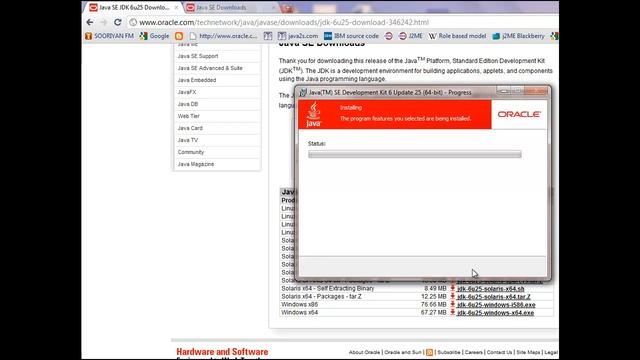Screen dimensions: 640x360
Task: Click the installer status progress bar
Action: click(x=415, y=154)
